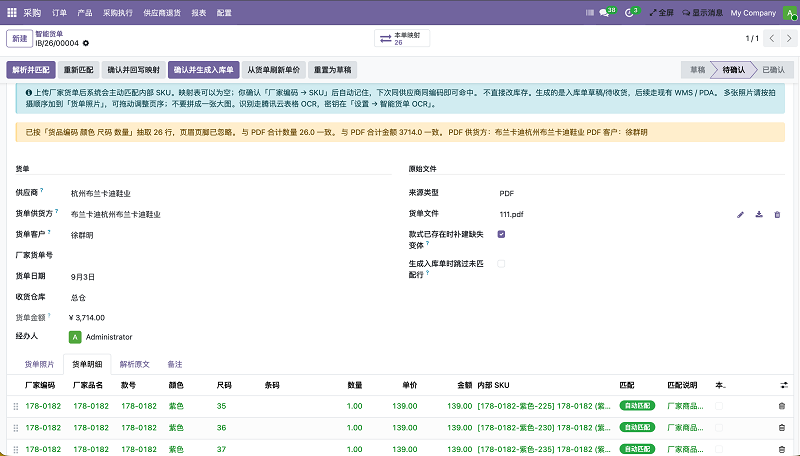Go to the next record arrow
Viewport: 800px width, 456px height.
click(x=789, y=38)
